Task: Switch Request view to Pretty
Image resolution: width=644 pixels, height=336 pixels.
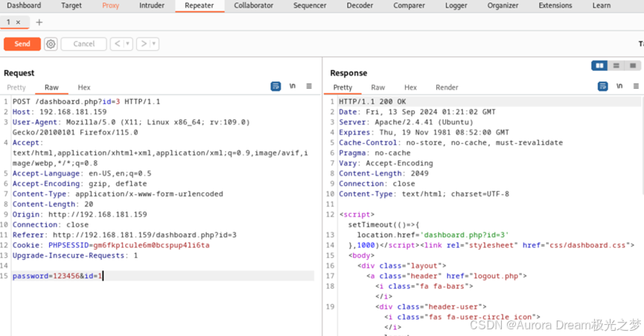Action: [16, 87]
